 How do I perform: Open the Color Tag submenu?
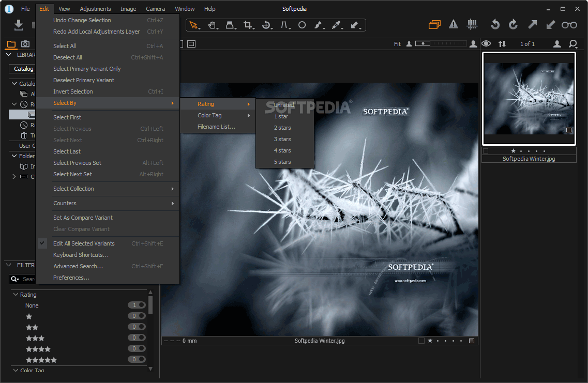click(x=218, y=115)
